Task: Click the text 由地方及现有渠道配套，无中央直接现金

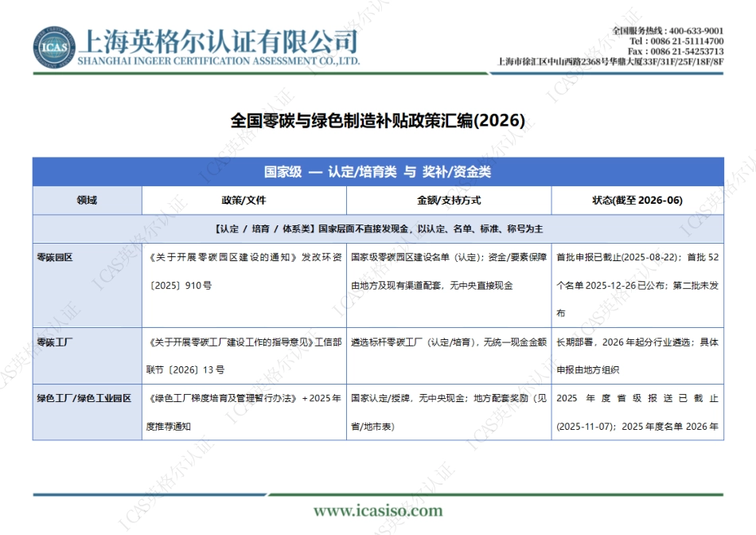Action: click(432, 286)
